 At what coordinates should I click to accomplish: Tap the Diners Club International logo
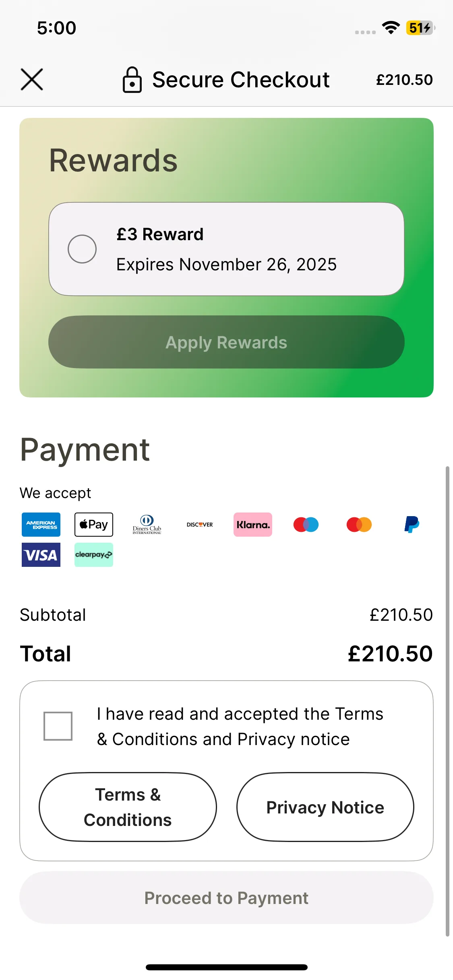pyautogui.click(x=147, y=525)
